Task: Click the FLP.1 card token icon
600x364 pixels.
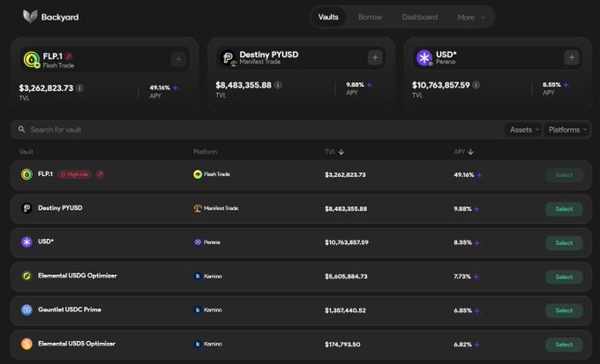Action: pos(32,60)
